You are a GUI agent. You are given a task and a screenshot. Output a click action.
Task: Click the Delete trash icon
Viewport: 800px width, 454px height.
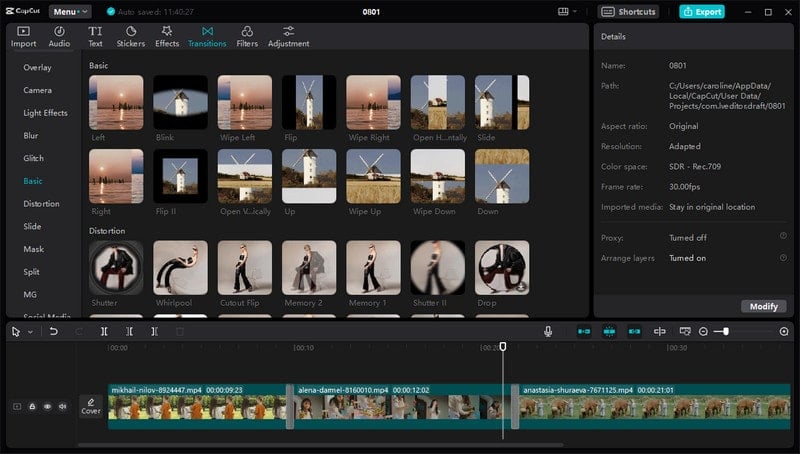pos(180,332)
